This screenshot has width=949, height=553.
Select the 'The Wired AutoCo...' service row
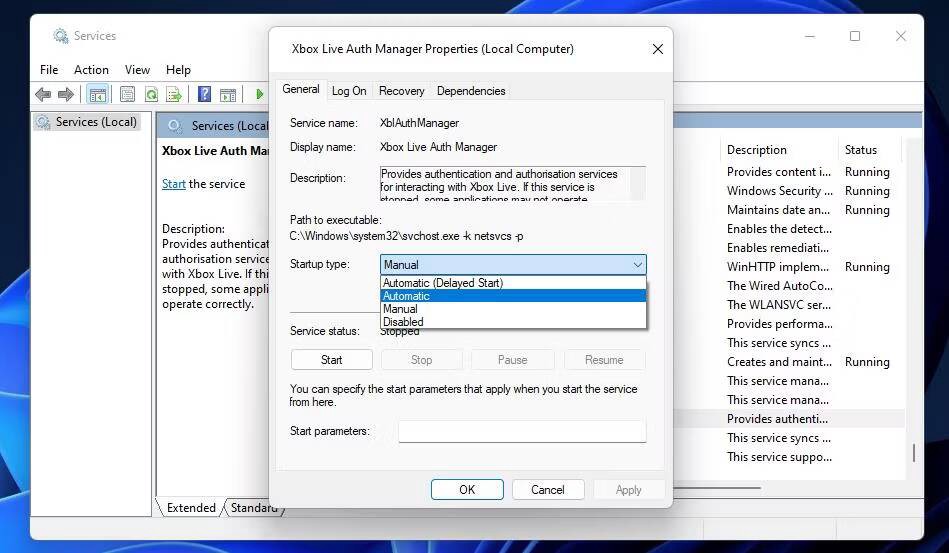click(x=780, y=286)
